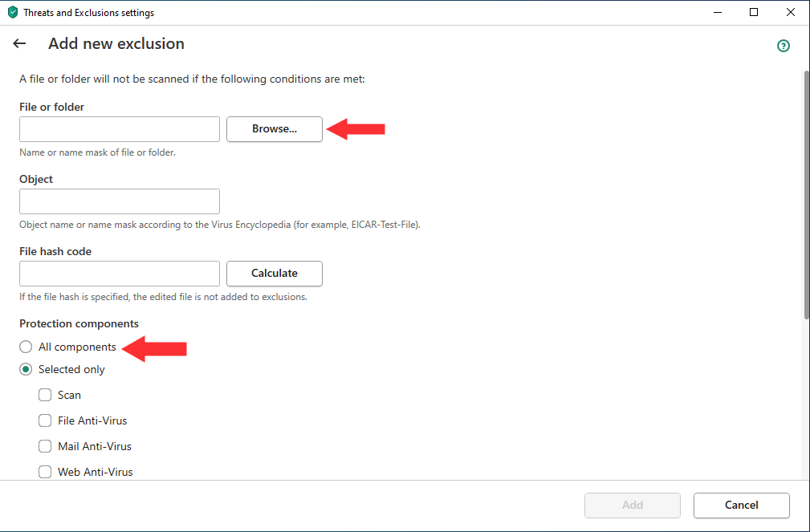Click into the Object input field

click(x=120, y=201)
